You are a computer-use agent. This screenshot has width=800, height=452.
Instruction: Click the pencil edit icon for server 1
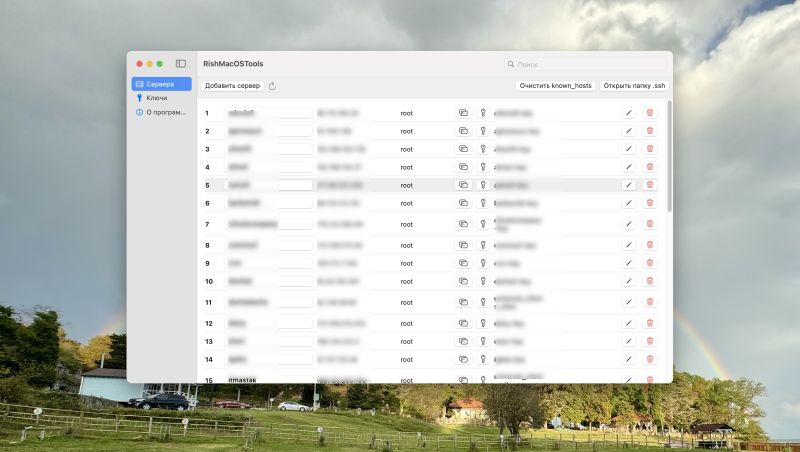[629, 113]
